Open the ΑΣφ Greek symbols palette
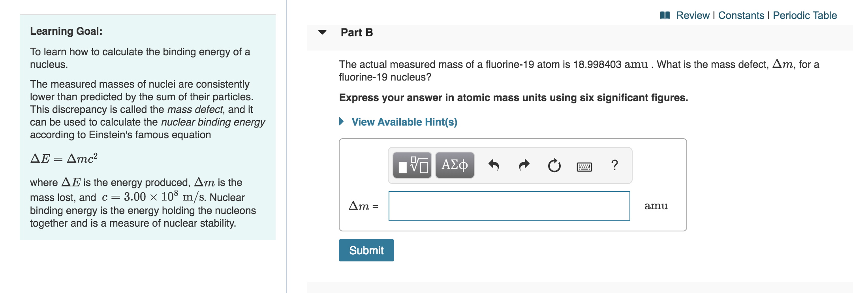Viewport: 868px width, 293px height. (x=454, y=165)
